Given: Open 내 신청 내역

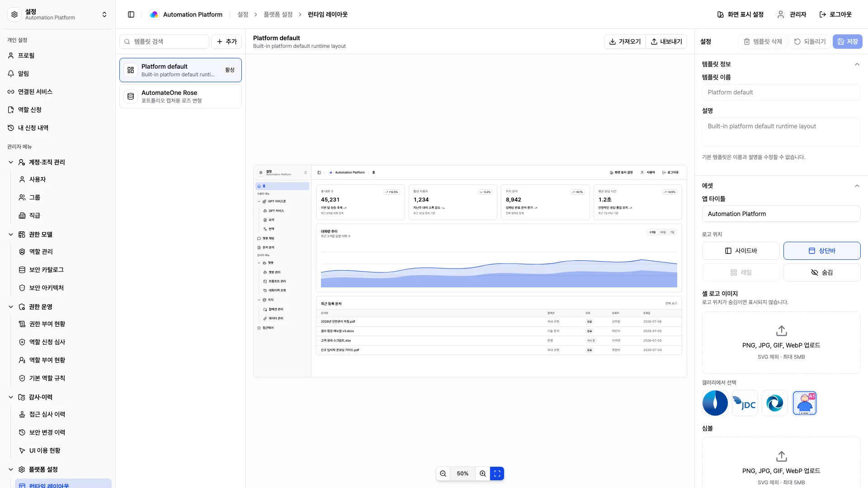Looking at the screenshot, I should point(57,128).
